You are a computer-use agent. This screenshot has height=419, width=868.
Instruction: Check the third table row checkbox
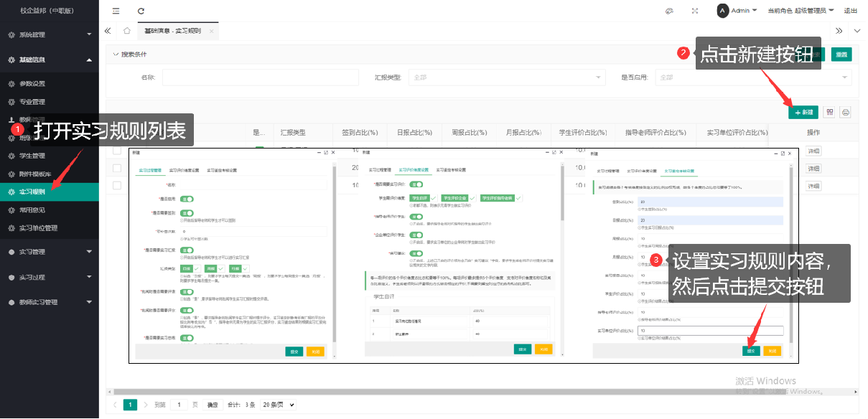[x=117, y=186]
